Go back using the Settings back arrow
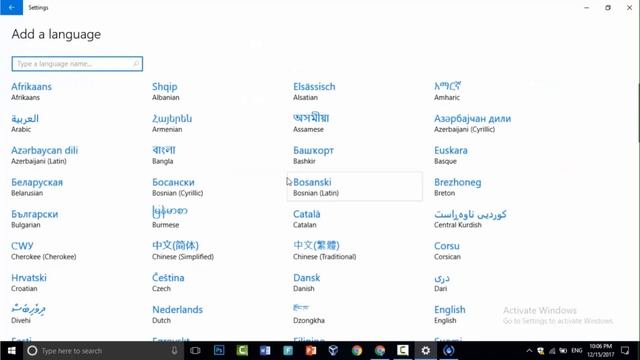This screenshot has height=360, width=640. (11, 7)
